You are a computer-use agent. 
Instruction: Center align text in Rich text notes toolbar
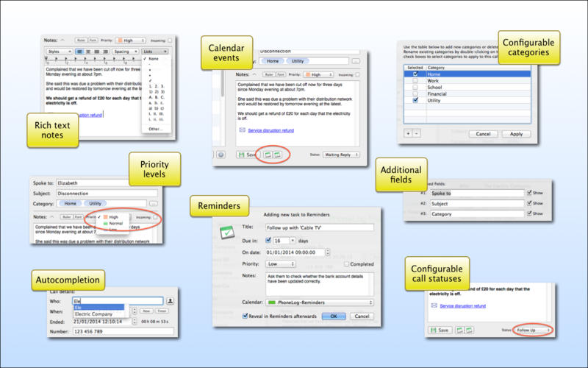click(88, 52)
